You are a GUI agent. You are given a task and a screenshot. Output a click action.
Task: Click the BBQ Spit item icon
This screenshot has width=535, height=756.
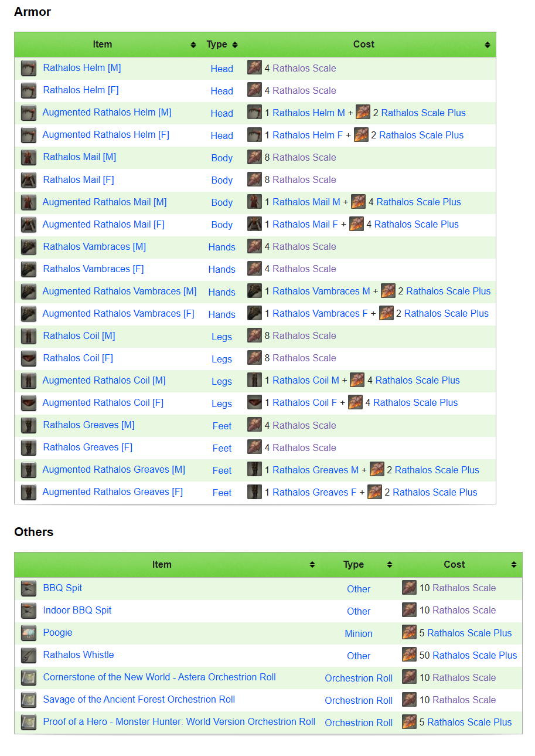(29, 588)
